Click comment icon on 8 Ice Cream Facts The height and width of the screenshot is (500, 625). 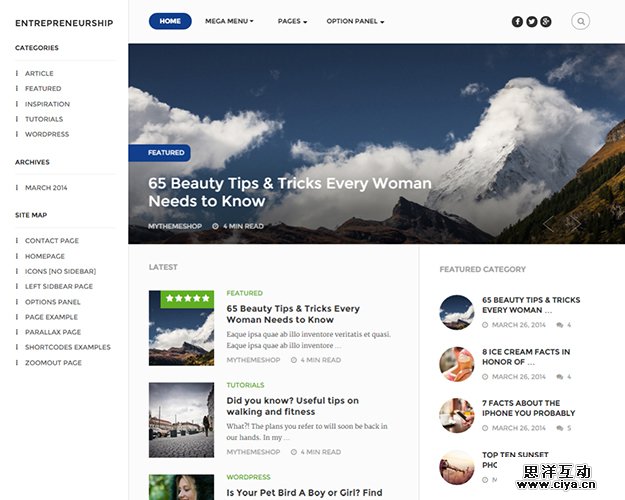[x=560, y=377]
